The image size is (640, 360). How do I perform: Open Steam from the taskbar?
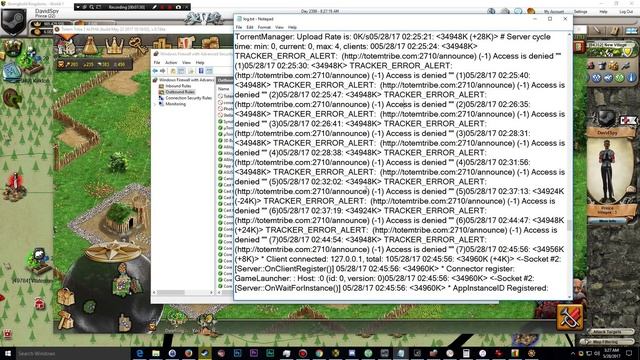pyautogui.click(x=205, y=353)
